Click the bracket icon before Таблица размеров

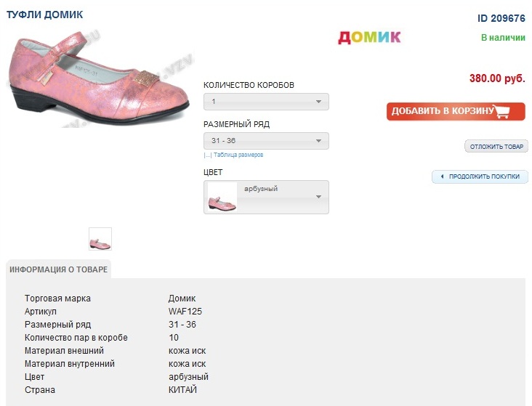(207, 155)
